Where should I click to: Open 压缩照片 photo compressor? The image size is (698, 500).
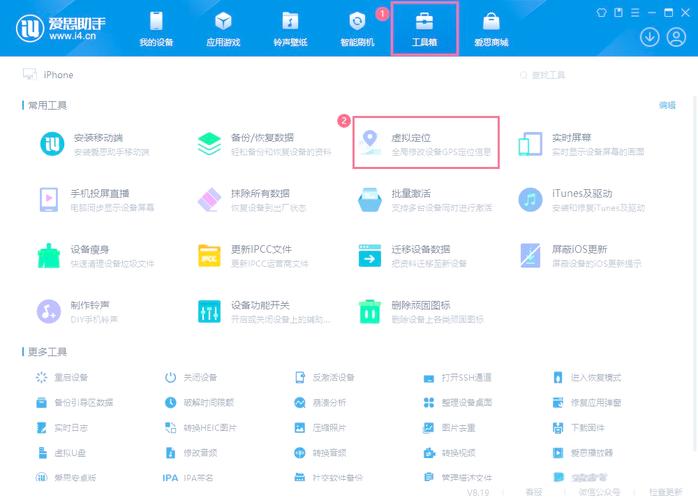click(x=320, y=428)
